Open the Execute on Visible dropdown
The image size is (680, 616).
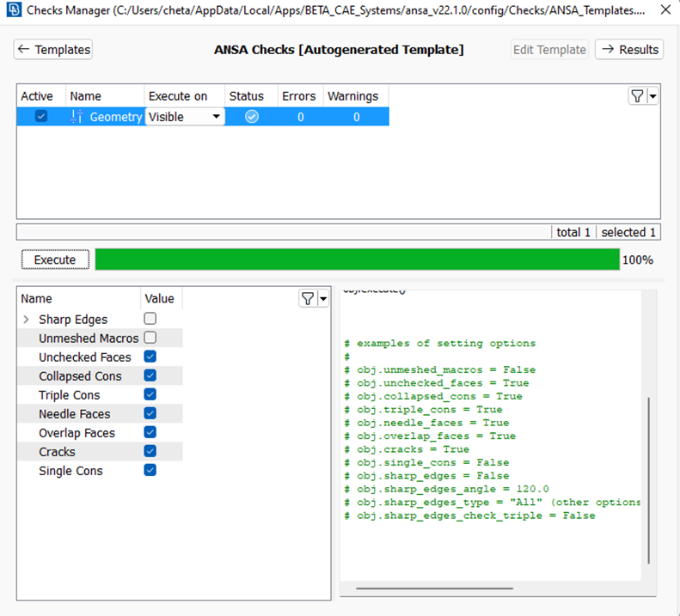point(185,117)
